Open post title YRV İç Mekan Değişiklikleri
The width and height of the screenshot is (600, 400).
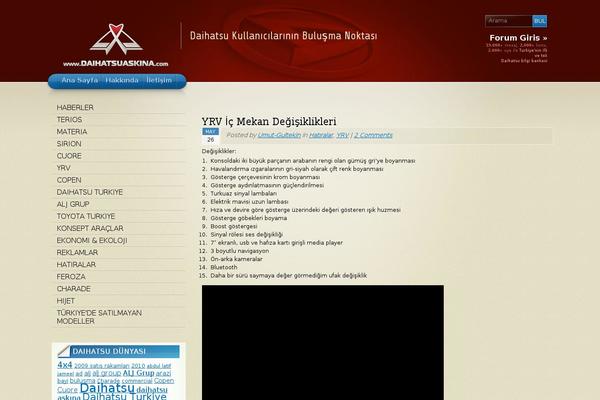pyautogui.click(x=269, y=121)
